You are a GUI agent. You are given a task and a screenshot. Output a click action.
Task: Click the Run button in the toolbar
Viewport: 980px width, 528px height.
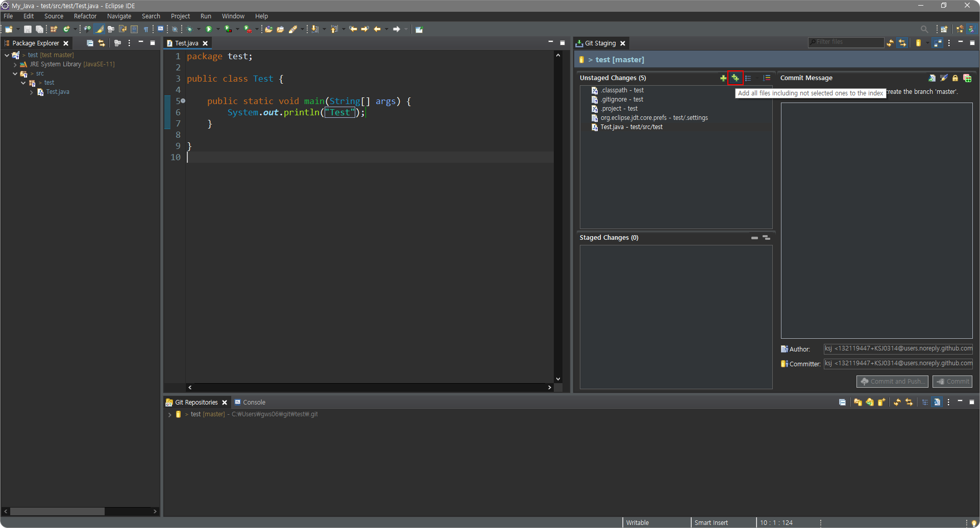point(209,29)
